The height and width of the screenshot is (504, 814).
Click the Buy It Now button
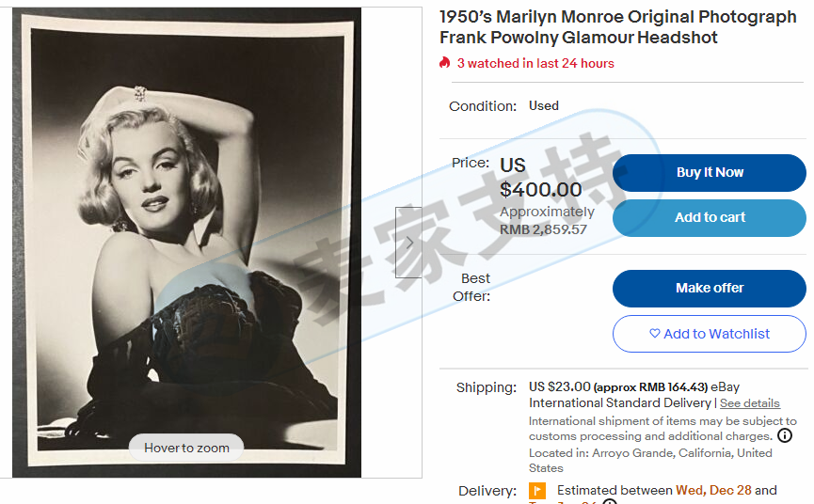tap(710, 173)
